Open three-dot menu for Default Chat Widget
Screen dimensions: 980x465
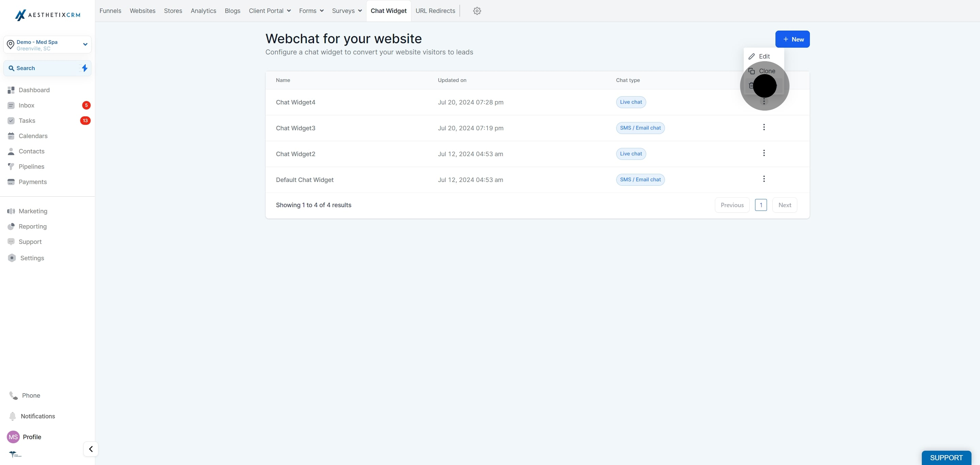point(764,179)
